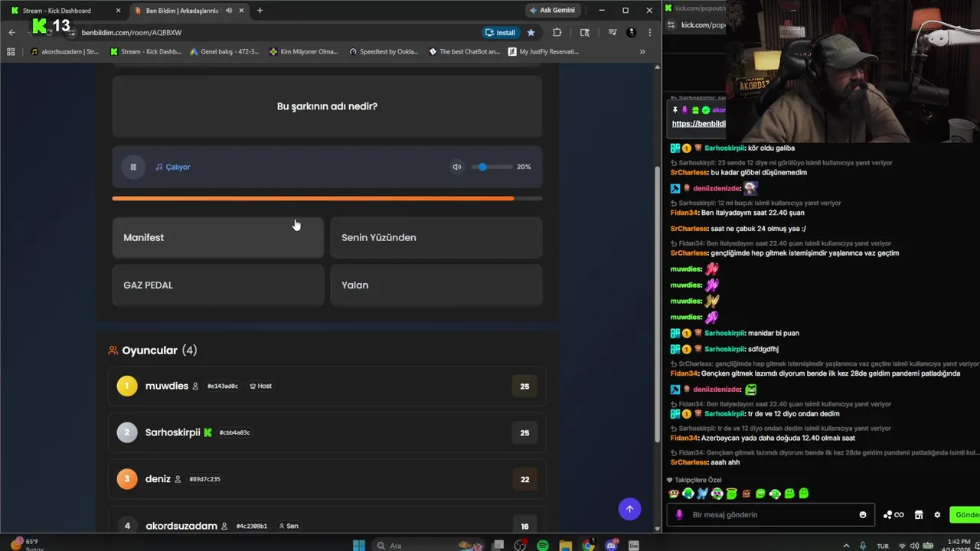Choose the answer Yalan
The width and height of the screenshot is (980, 551).
pos(436,285)
